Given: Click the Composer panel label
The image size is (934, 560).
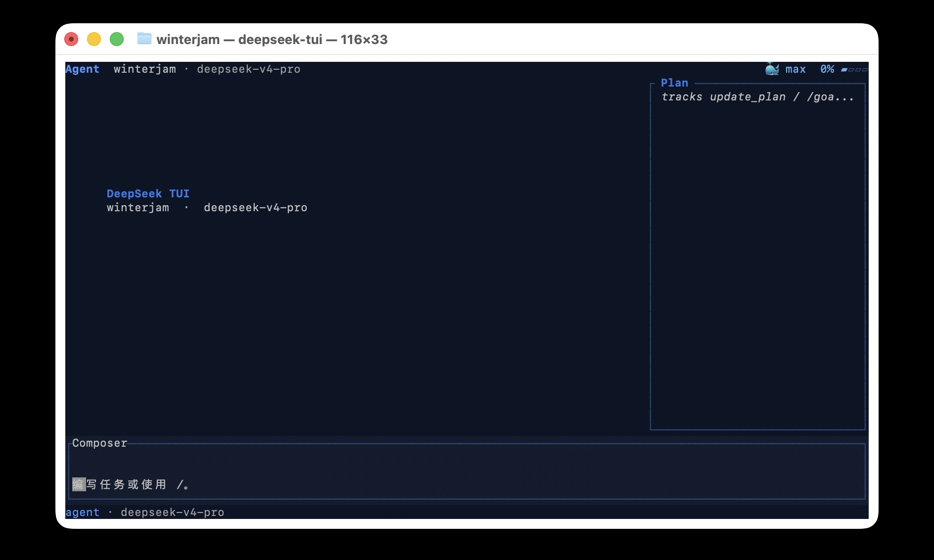Looking at the screenshot, I should (x=99, y=443).
